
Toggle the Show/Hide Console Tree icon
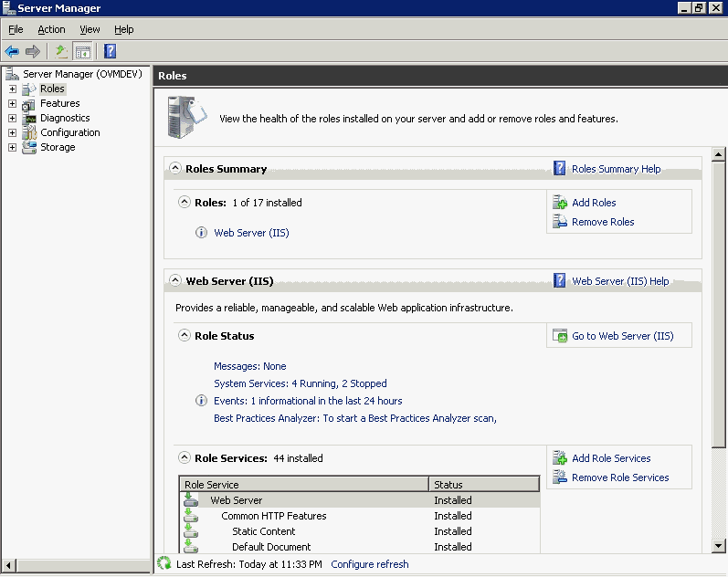[x=83, y=51]
